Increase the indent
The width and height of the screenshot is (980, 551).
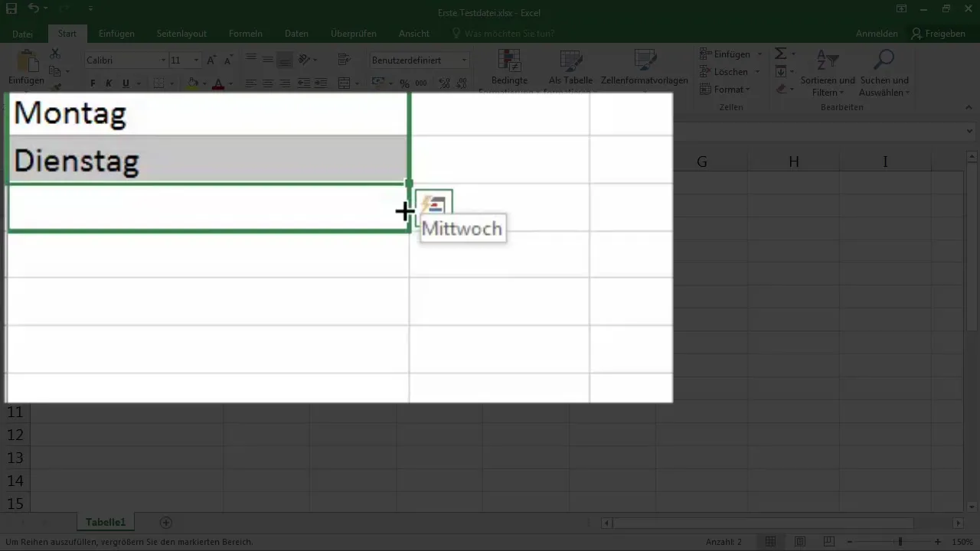(x=322, y=83)
